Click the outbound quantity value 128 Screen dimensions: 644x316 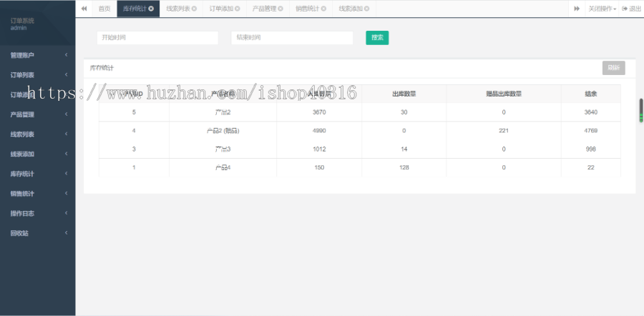click(404, 167)
